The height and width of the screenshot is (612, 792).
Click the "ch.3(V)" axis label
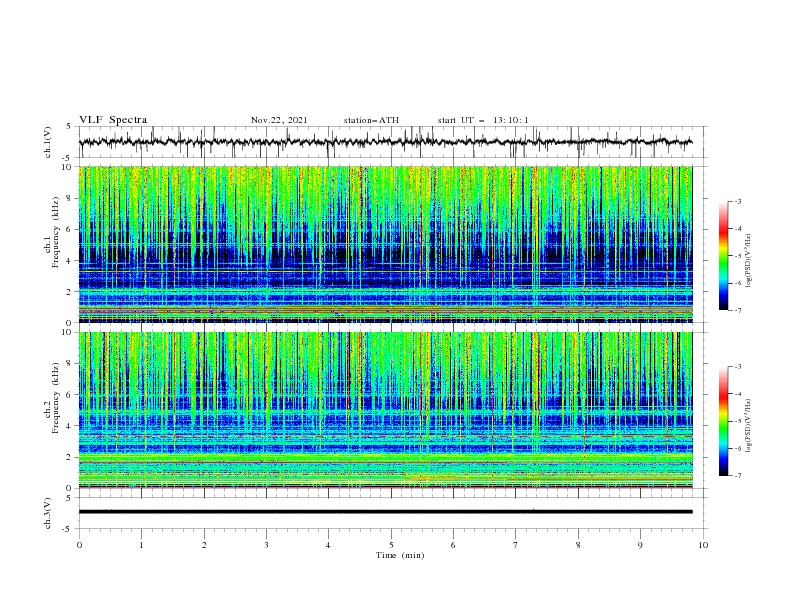(48, 513)
